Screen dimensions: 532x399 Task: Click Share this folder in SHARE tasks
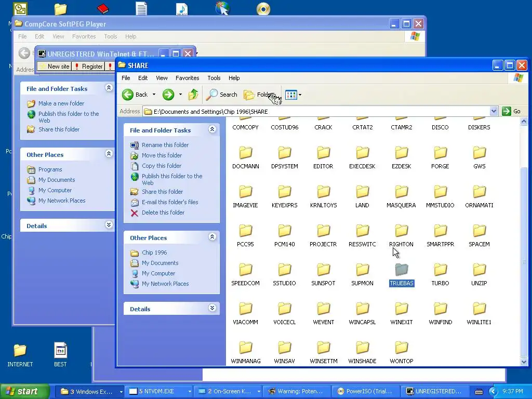tap(162, 192)
